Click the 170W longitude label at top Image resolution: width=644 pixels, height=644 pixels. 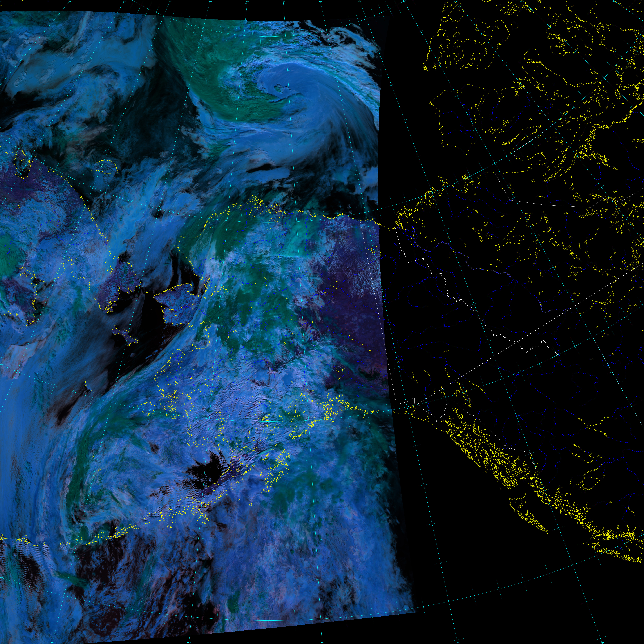[210, 1]
